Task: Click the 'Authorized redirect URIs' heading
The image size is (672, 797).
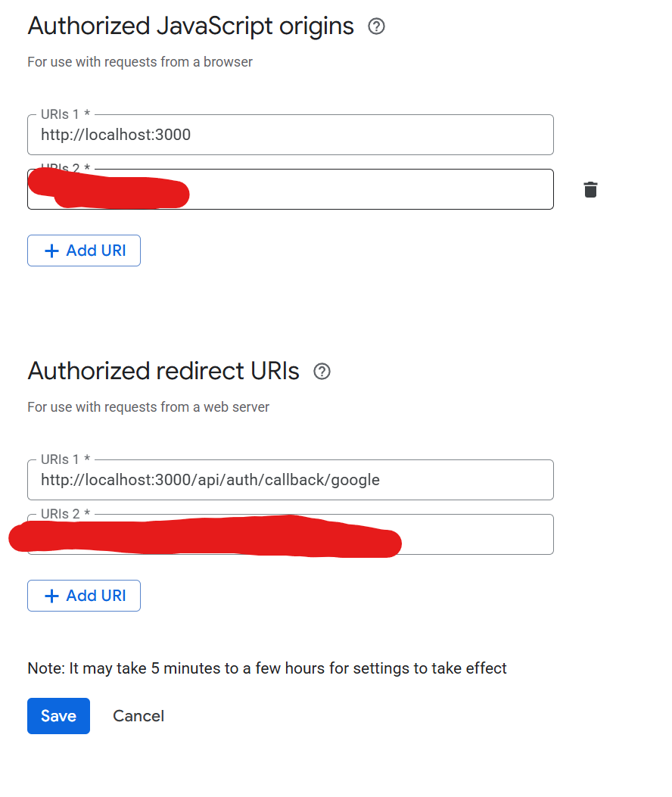Action: (x=163, y=372)
